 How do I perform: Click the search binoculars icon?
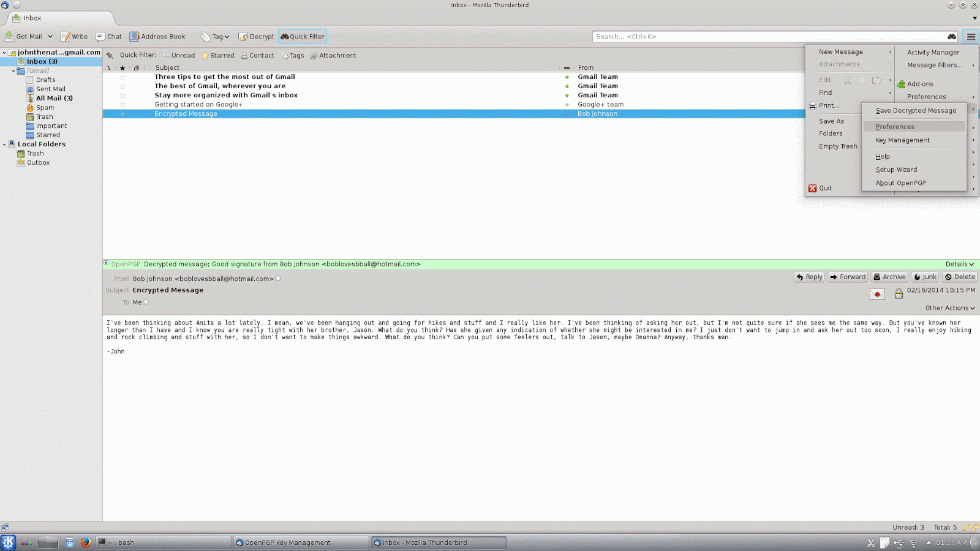(x=952, y=37)
